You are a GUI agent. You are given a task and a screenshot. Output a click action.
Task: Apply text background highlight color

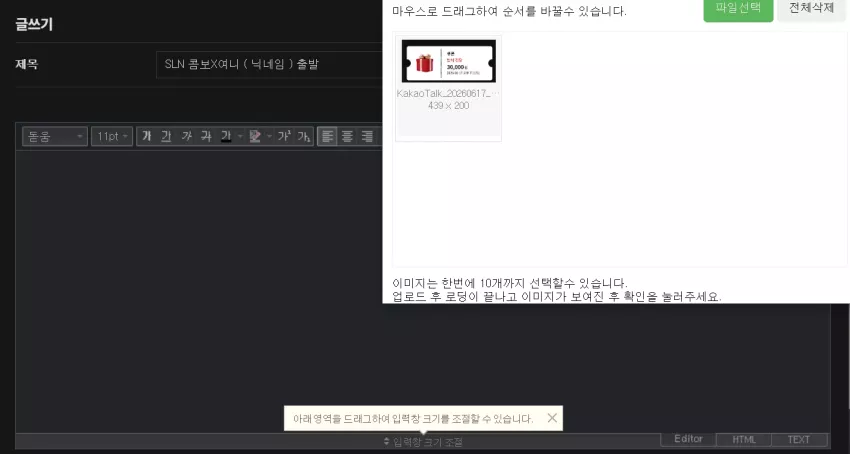[x=255, y=137]
